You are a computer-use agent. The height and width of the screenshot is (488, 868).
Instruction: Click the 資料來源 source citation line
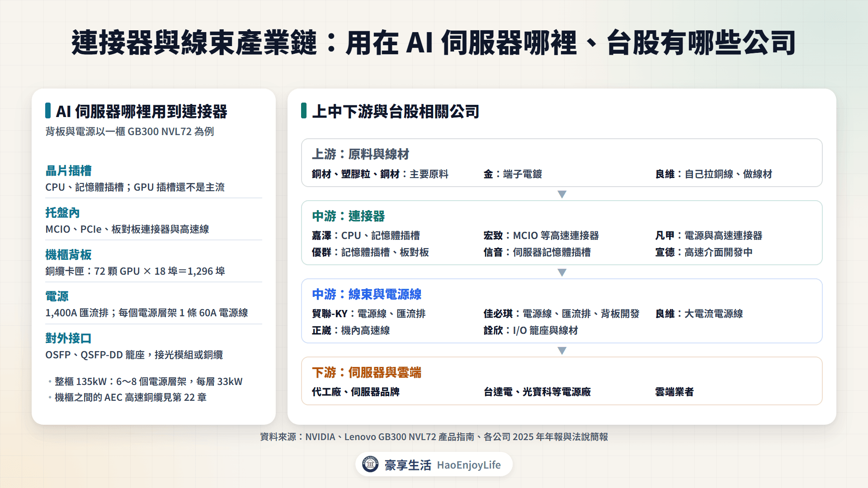coord(434,437)
